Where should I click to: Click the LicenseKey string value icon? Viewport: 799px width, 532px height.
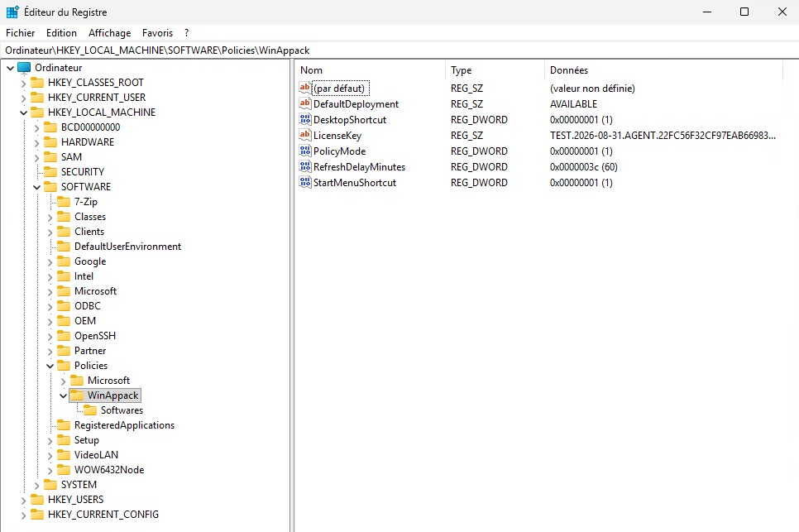click(x=304, y=135)
